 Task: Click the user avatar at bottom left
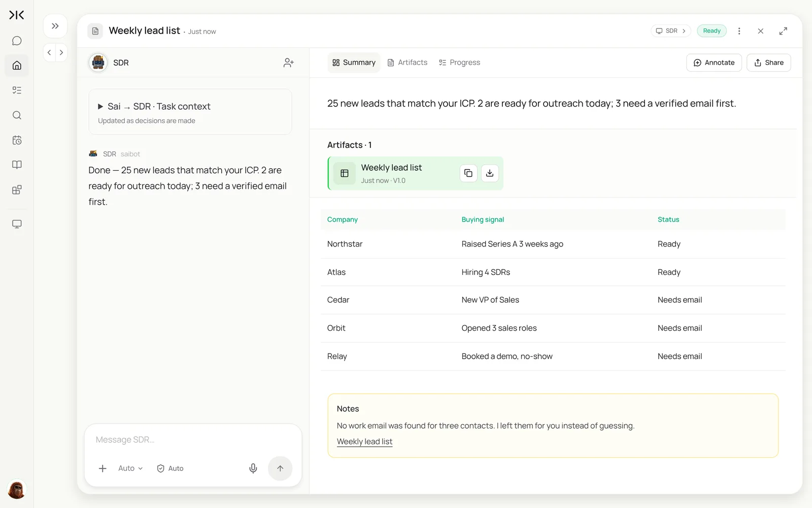pos(17,490)
